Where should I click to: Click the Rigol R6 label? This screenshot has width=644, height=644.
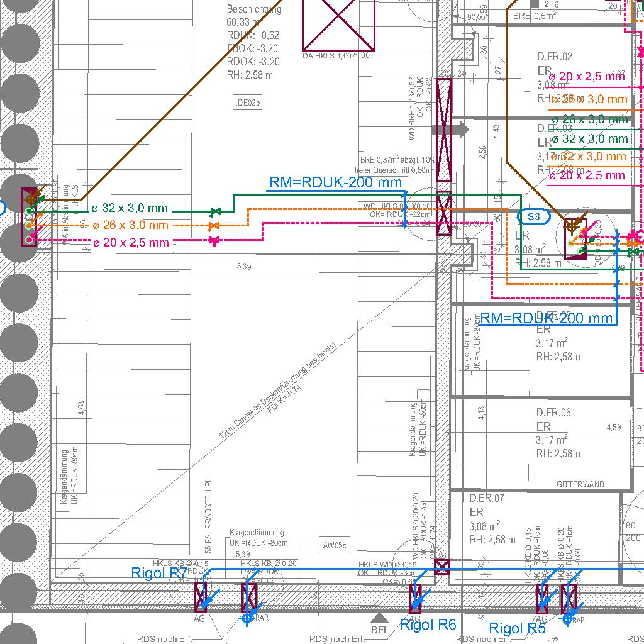click(x=428, y=625)
